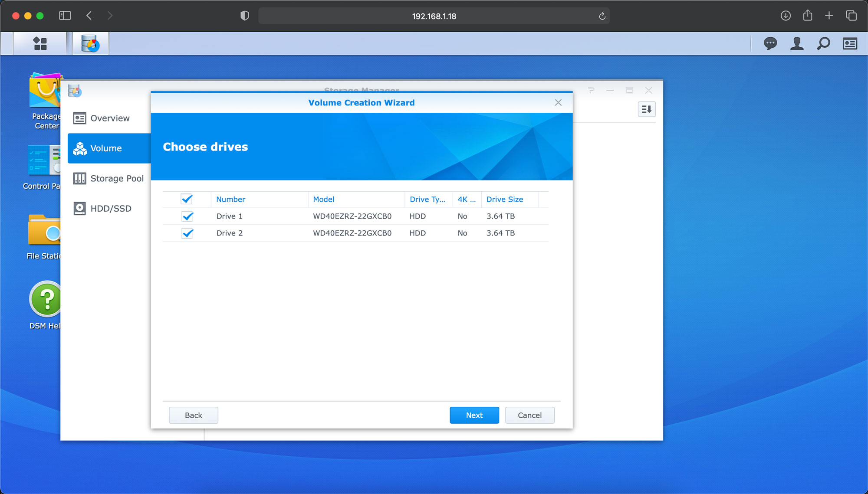Image resolution: width=868 pixels, height=494 pixels.
Task: Click Next to continue wizard
Action: pos(474,415)
